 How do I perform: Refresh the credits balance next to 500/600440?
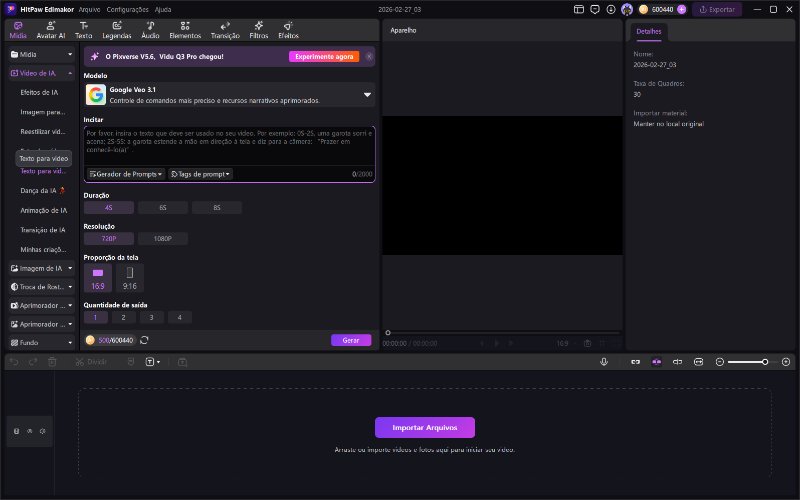click(144, 340)
